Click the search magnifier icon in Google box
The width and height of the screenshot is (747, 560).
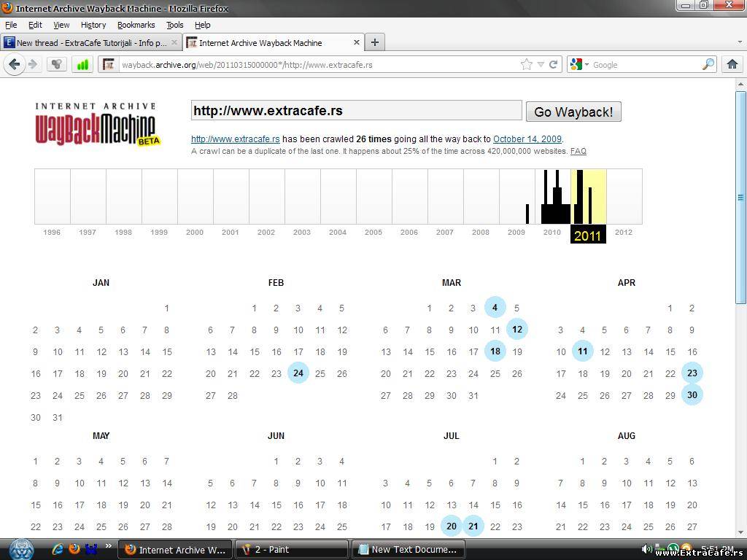click(708, 64)
